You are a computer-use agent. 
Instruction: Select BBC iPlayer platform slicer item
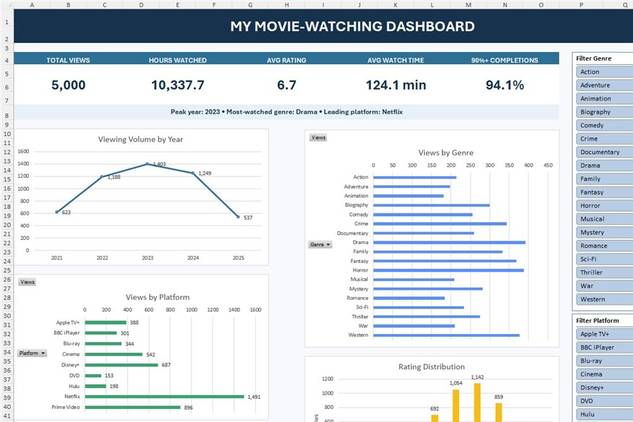pos(604,347)
